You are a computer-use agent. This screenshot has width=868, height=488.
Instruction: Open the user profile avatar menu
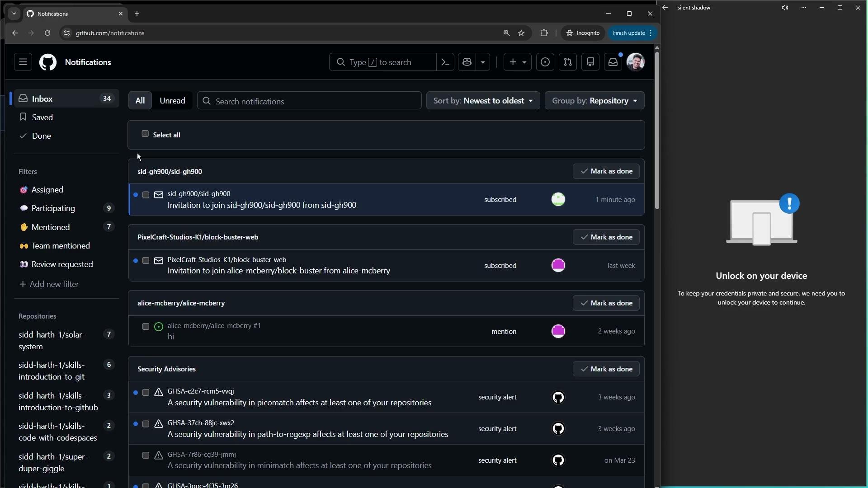click(636, 62)
